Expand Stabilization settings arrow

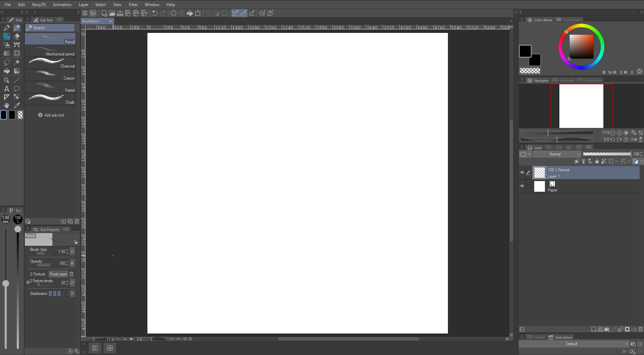72,294
